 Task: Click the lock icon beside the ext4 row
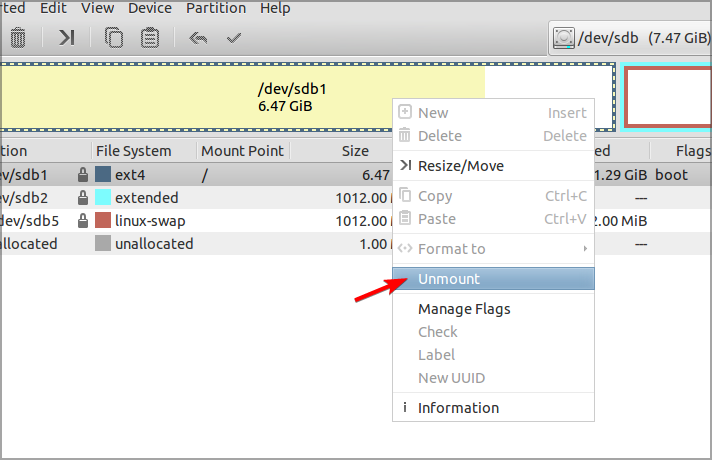click(83, 174)
